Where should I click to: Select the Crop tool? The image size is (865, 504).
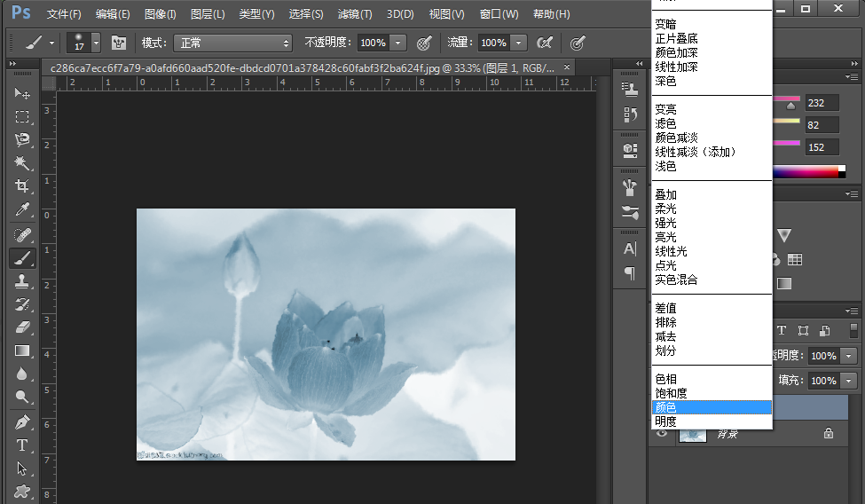[x=22, y=186]
